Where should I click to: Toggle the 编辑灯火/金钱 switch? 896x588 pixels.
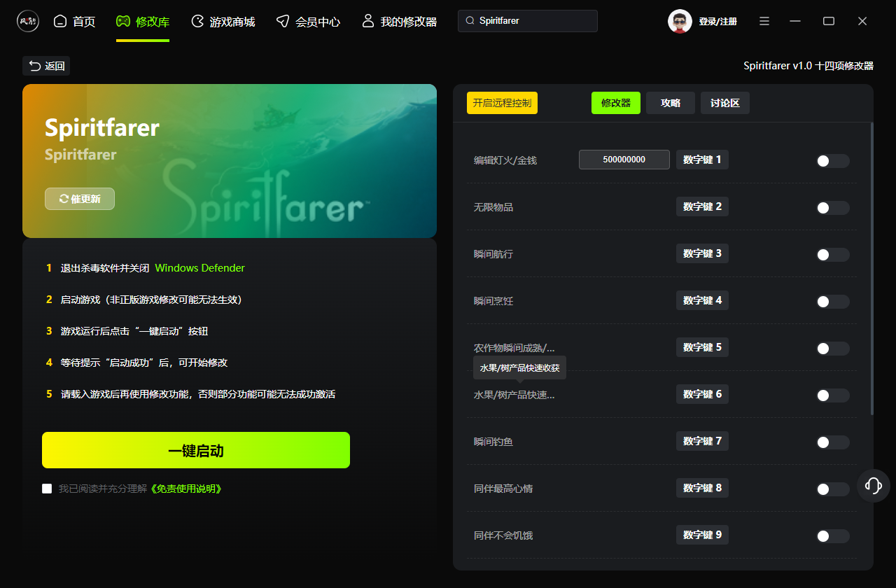(x=832, y=161)
